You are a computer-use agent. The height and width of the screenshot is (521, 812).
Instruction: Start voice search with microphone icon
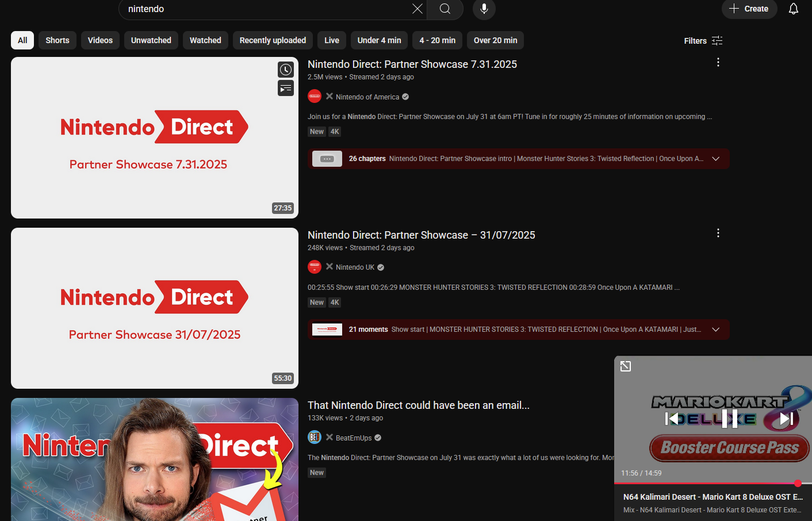[484, 9]
